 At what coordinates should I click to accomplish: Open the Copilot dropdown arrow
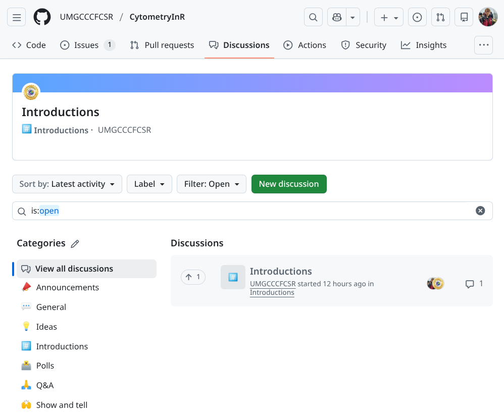click(352, 17)
